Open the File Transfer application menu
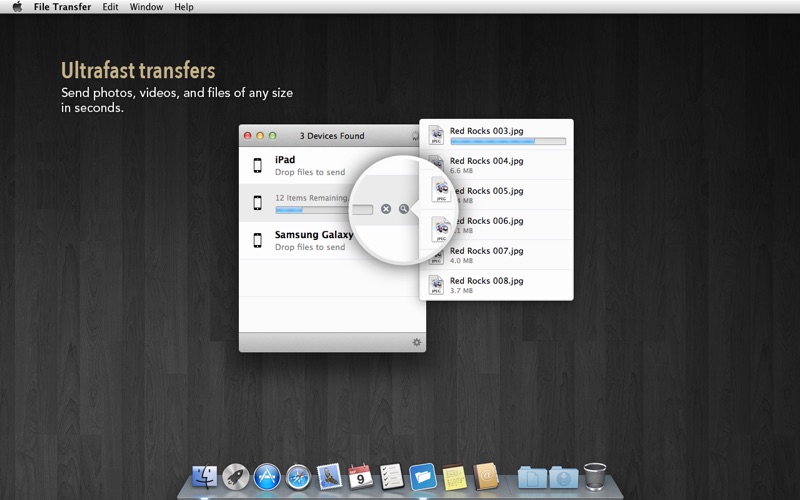 (62, 7)
